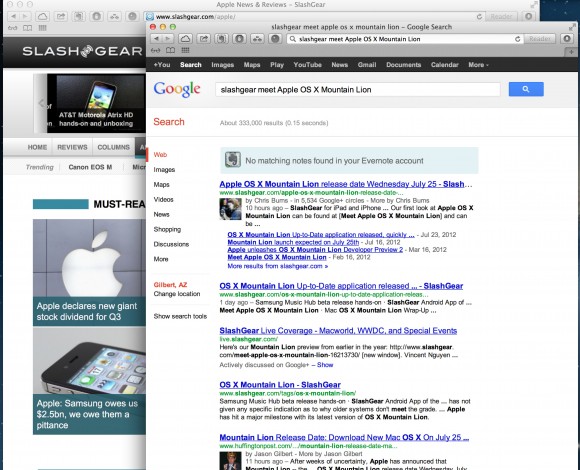Open iCloud Tabs in SlashGear window
The width and height of the screenshot is (580, 470).
click(x=43, y=16)
